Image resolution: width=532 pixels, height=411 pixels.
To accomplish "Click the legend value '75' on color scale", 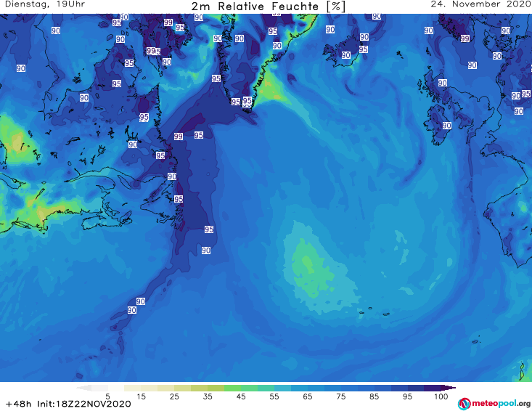I will [341, 396].
